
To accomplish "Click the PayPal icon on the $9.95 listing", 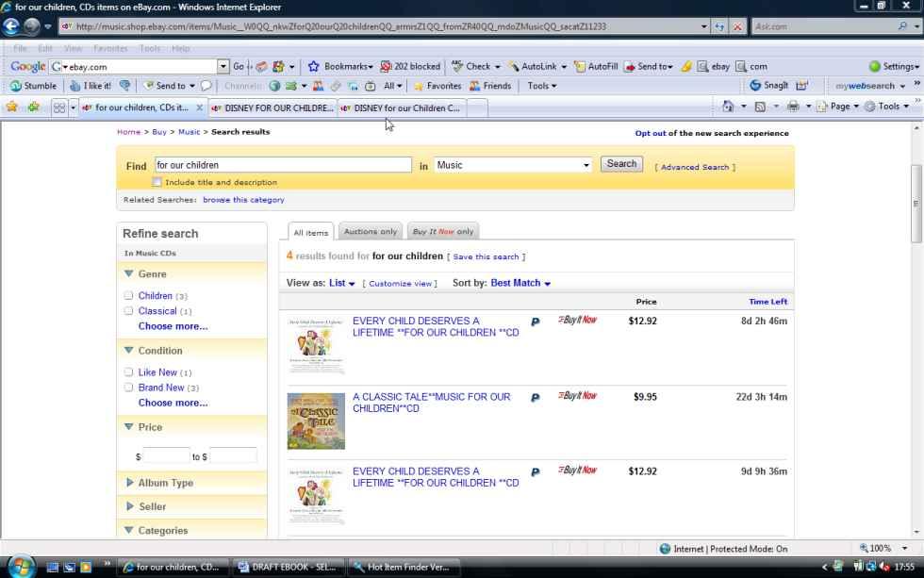I will [536, 398].
